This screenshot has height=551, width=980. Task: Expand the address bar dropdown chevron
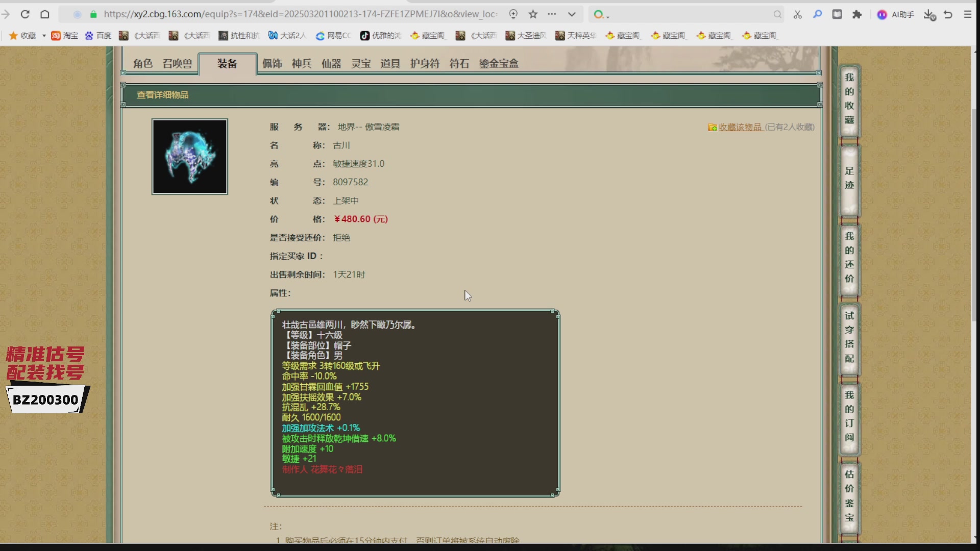[572, 14]
